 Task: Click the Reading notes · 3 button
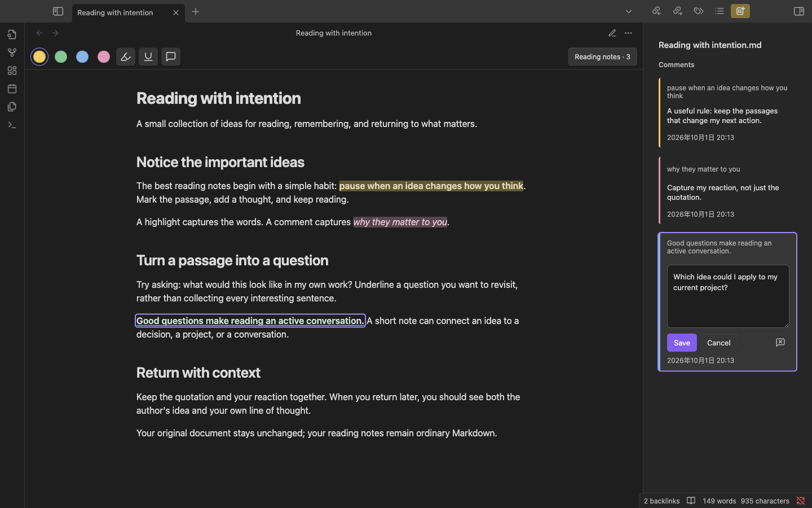[602, 56]
